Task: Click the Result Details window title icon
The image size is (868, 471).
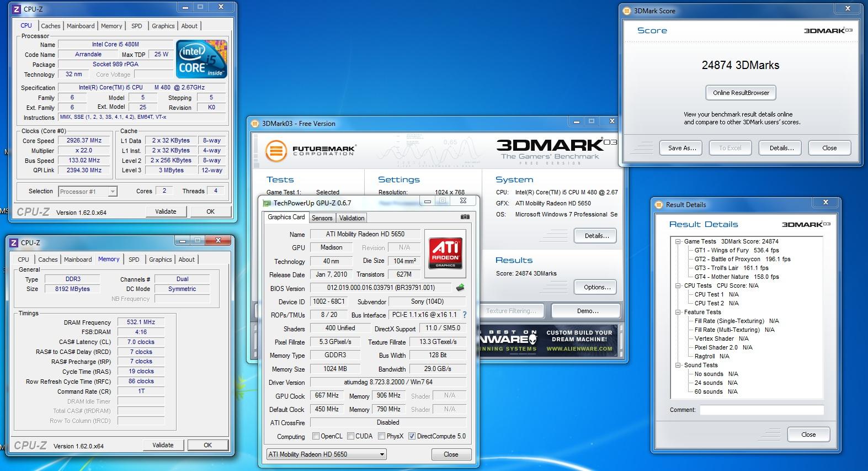Action: pyautogui.click(x=659, y=204)
